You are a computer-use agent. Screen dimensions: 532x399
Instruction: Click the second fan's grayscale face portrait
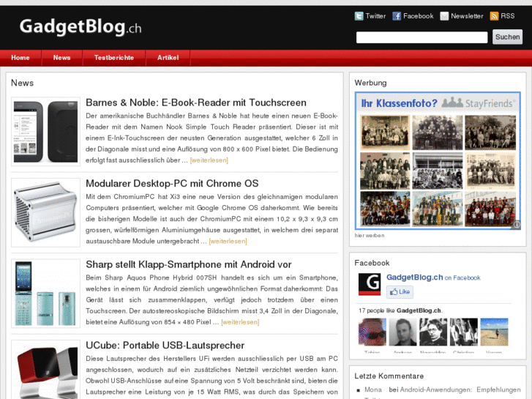point(402,332)
